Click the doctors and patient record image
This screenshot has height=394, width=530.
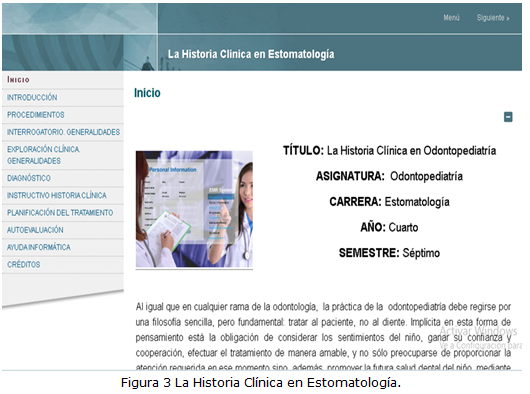[x=194, y=209]
